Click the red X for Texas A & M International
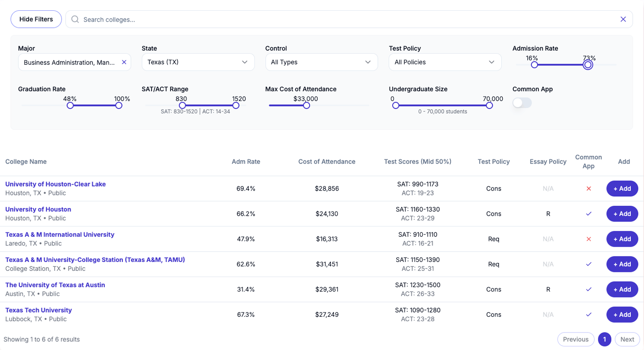The height and width of the screenshot is (350, 644). tap(588, 239)
